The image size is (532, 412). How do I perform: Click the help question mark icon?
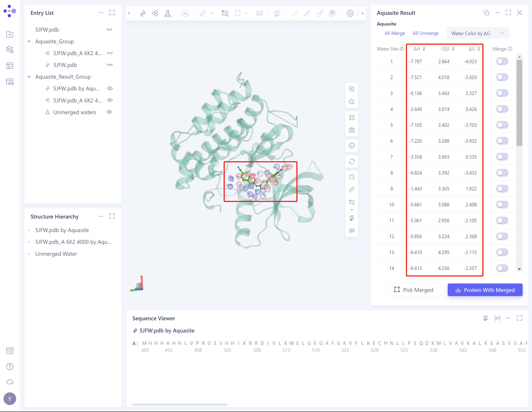pyautogui.click(x=10, y=366)
